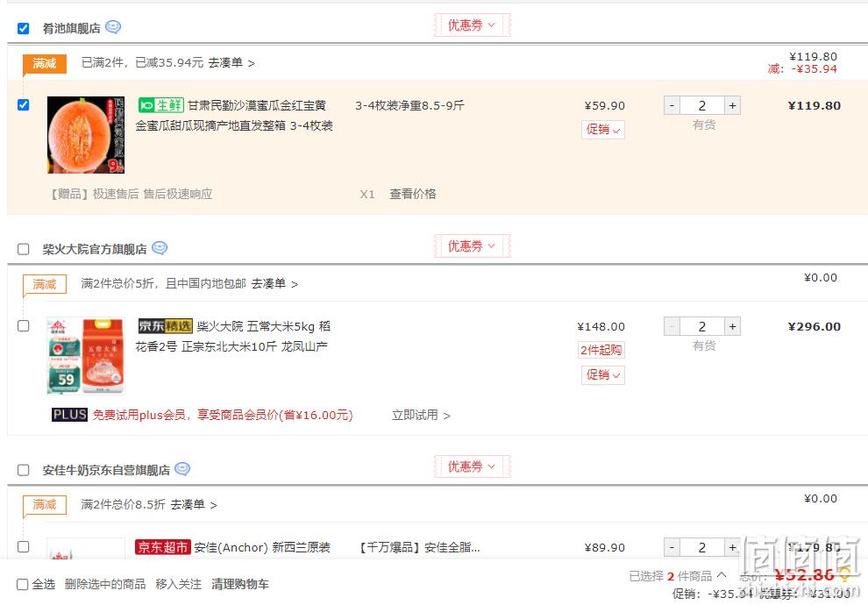Click 立即试用 for plus membership

(x=421, y=415)
